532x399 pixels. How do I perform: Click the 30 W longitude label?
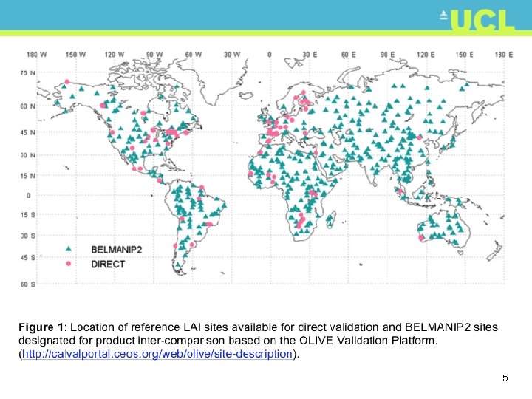pos(232,55)
